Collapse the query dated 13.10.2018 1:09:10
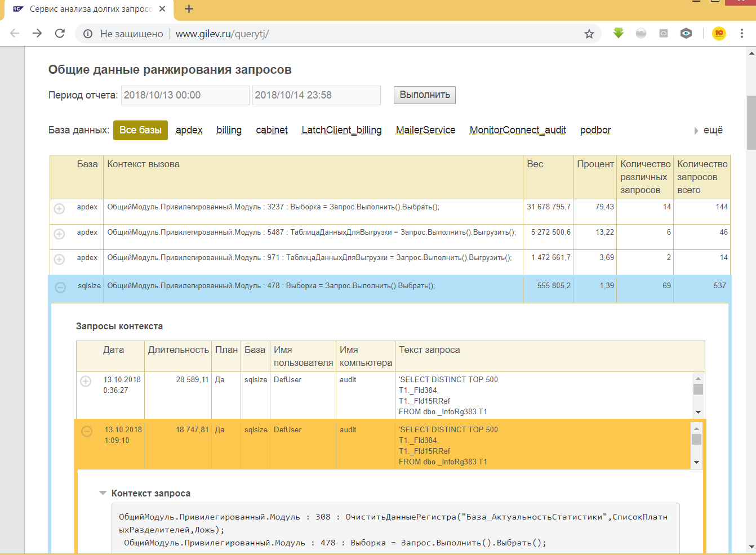The height and width of the screenshot is (555, 756). 87,432
